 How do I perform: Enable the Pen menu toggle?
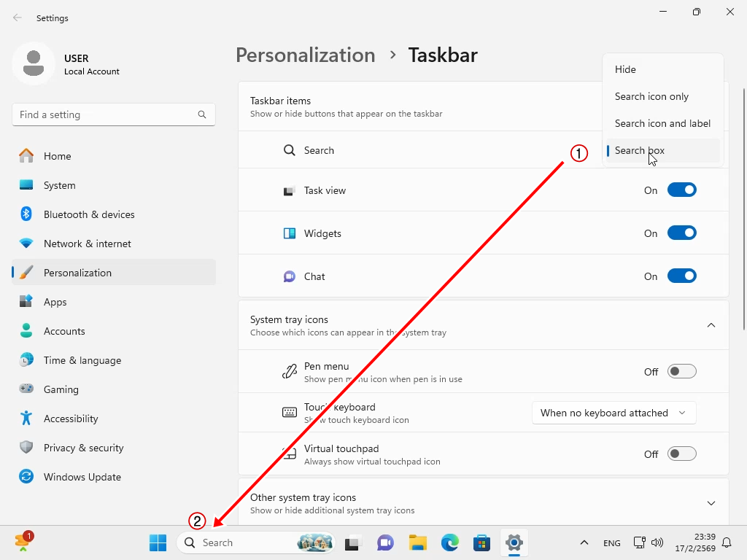tap(681, 372)
